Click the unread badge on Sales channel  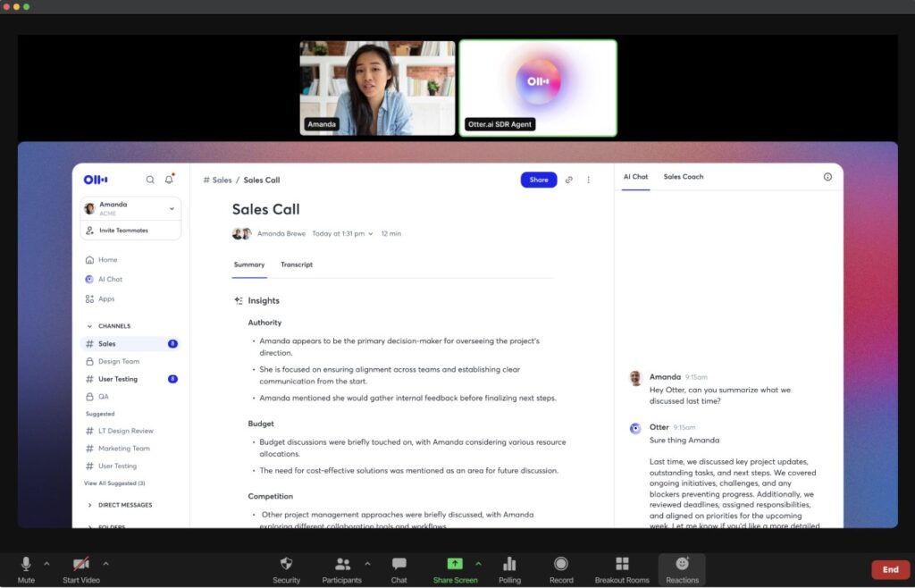click(172, 343)
